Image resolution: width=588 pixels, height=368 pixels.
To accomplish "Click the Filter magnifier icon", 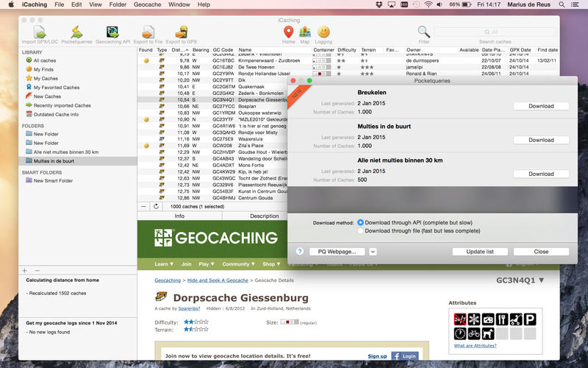I will [424, 32].
